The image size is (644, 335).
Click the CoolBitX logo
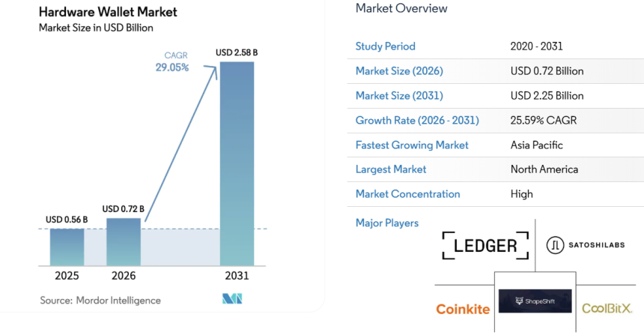607,308
